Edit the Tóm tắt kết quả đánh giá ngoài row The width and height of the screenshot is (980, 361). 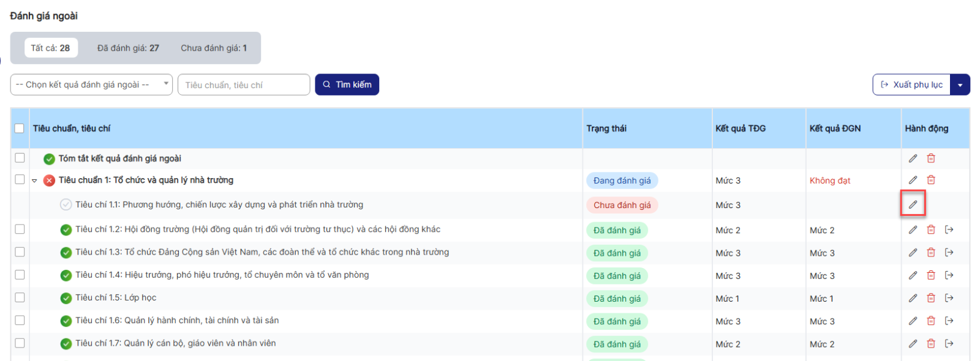tap(913, 158)
